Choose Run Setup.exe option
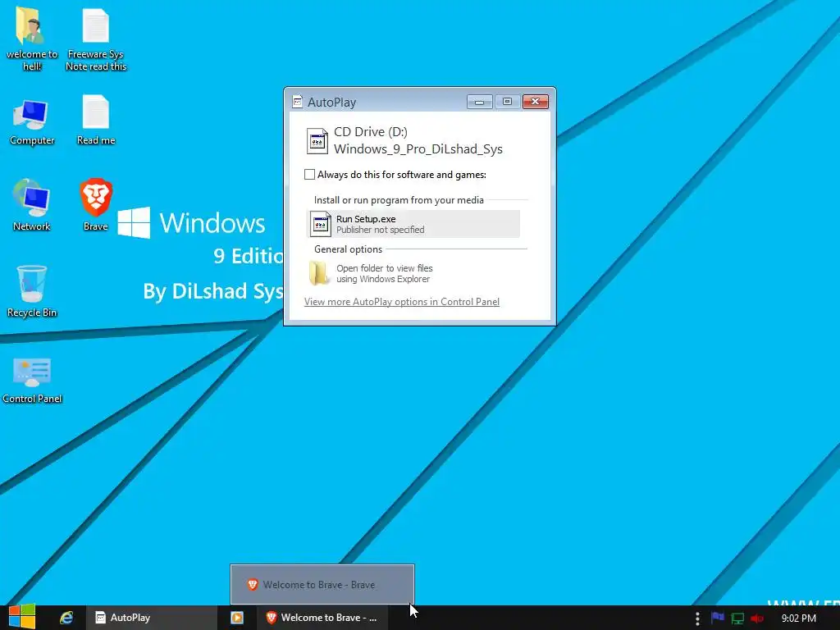Screen dimensions: 840x630 pyautogui.click(x=413, y=224)
